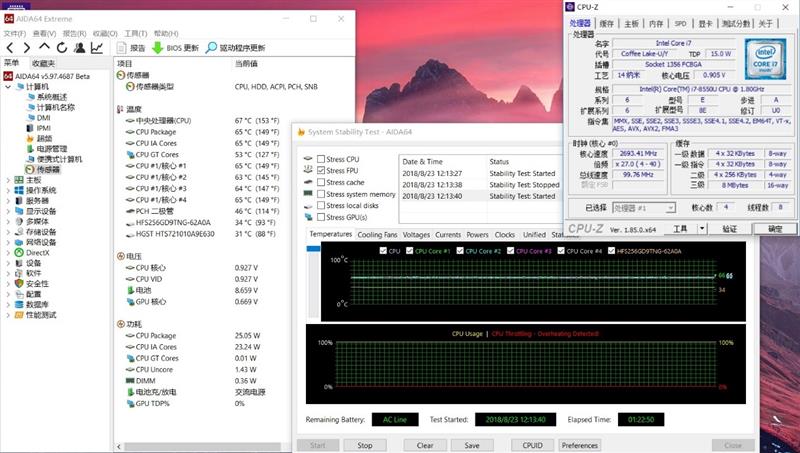Click the Forward arrow in AIDA64 toolbar
The width and height of the screenshot is (800, 453).
(27, 48)
